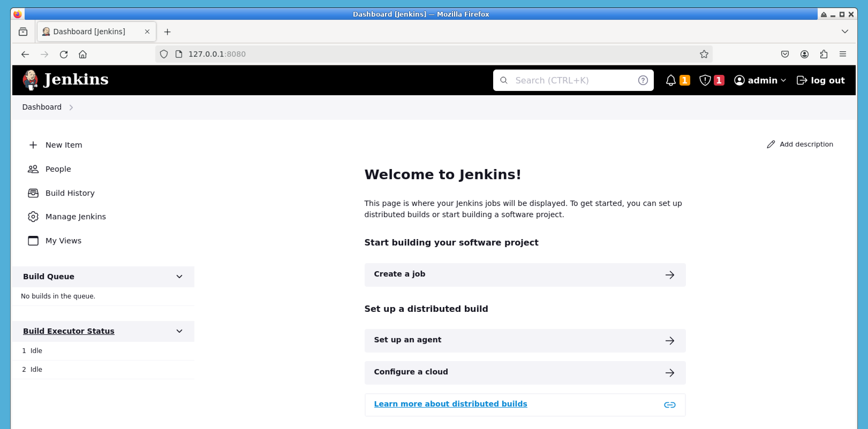Screen dimensions: 868x429
Task: Open the Firefox account icon
Action: [804, 54]
